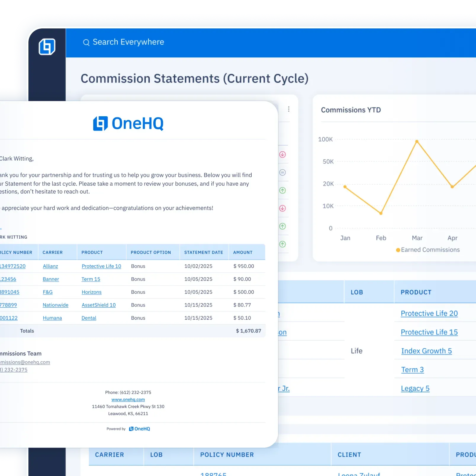476x476 pixels.
Task: Click the first green upward trend arrow indicator
Action: click(283, 190)
